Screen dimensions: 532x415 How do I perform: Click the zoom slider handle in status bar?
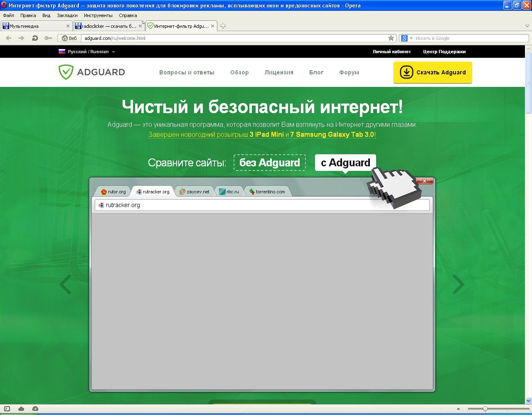pos(485,409)
